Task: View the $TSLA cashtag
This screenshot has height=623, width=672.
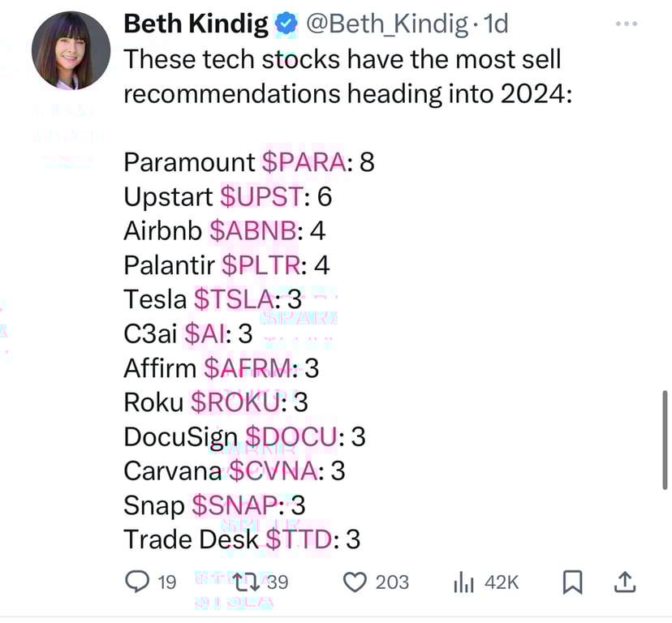Action: [x=232, y=299]
